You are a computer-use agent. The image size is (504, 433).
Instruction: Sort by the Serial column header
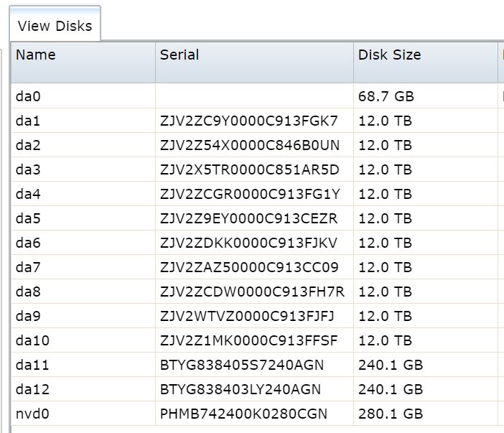coord(254,62)
